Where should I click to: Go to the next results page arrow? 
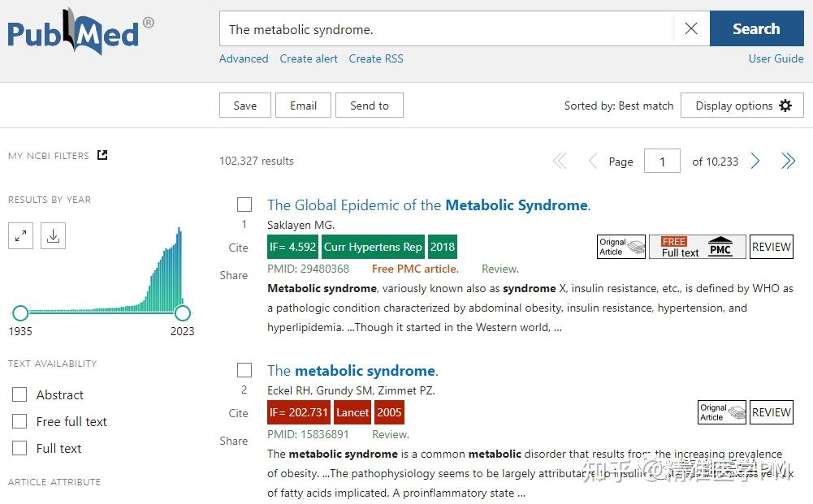pos(755,161)
